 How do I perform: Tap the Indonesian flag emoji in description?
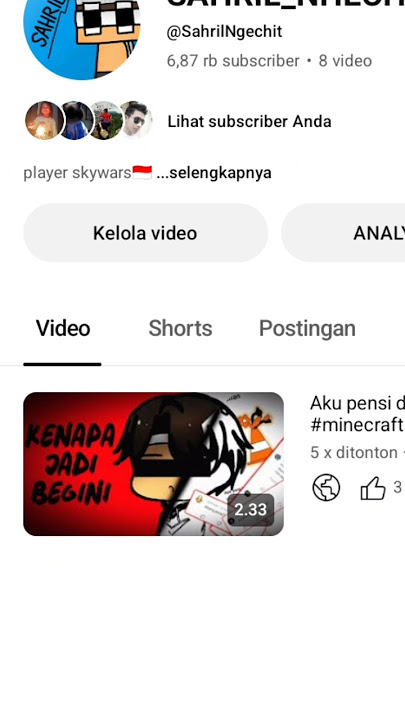click(142, 173)
